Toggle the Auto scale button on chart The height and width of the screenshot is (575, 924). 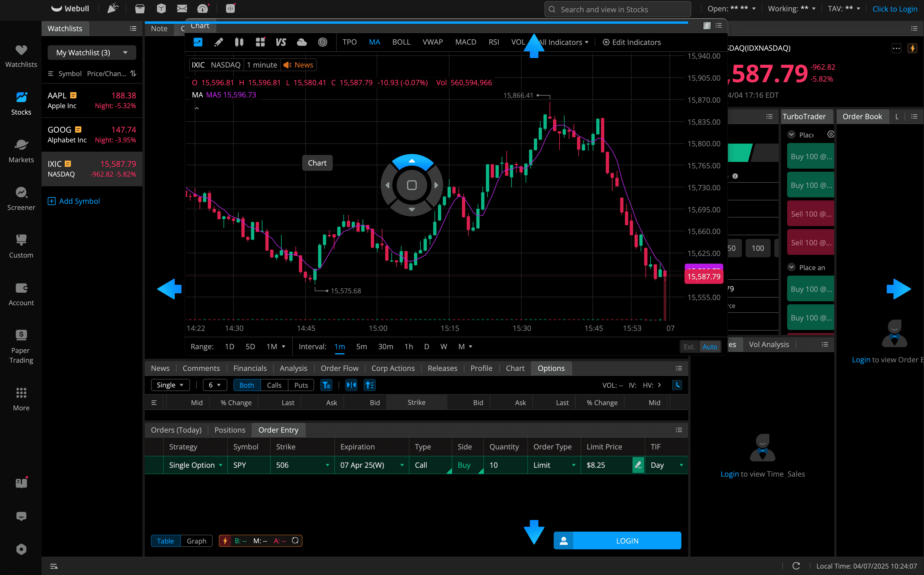[710, 346]
